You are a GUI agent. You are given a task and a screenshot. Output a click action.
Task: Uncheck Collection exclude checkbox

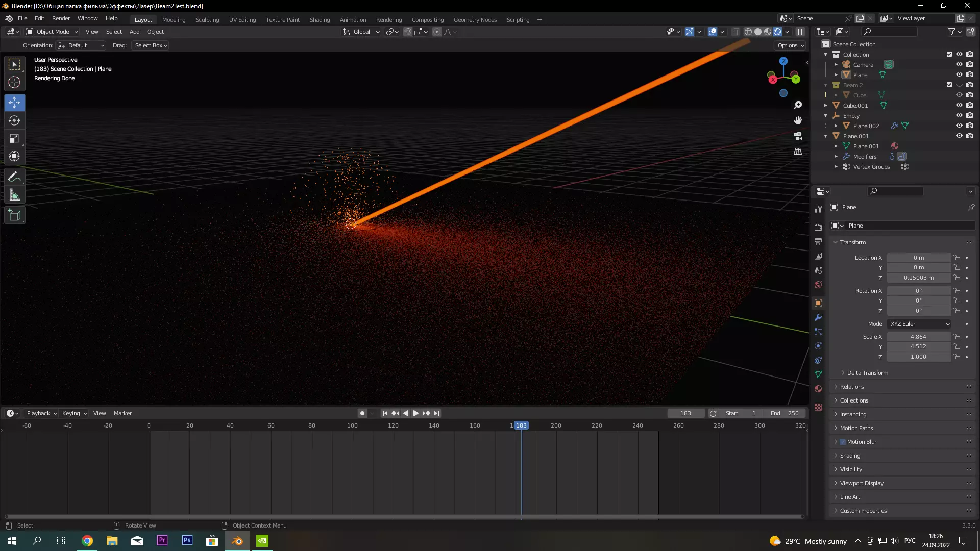click(949, 55)
